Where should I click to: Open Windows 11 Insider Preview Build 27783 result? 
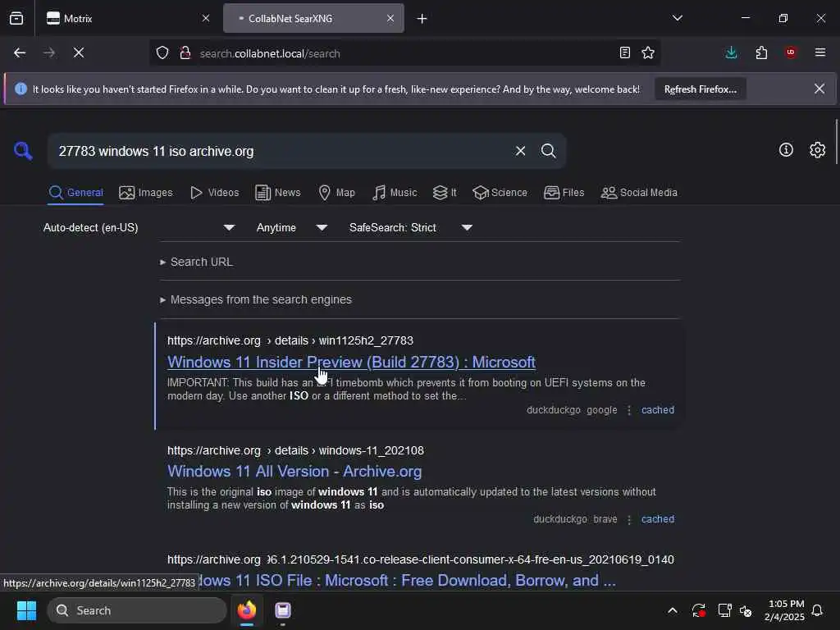point(351,362)
